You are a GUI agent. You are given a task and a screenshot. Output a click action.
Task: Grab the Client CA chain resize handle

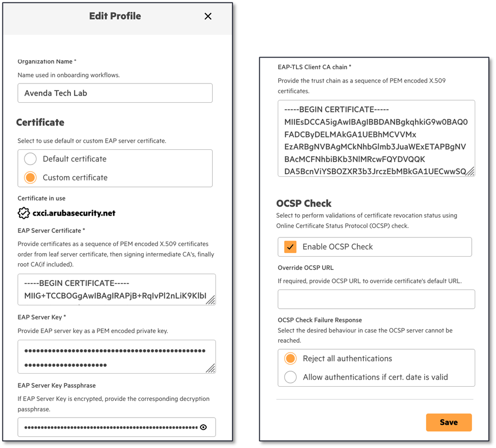[470, 171]
